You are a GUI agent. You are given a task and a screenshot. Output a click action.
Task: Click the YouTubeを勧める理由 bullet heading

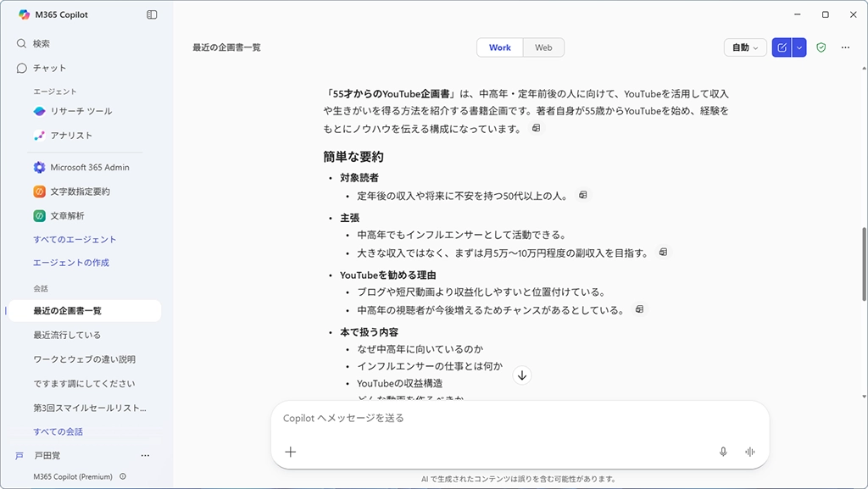388,275
